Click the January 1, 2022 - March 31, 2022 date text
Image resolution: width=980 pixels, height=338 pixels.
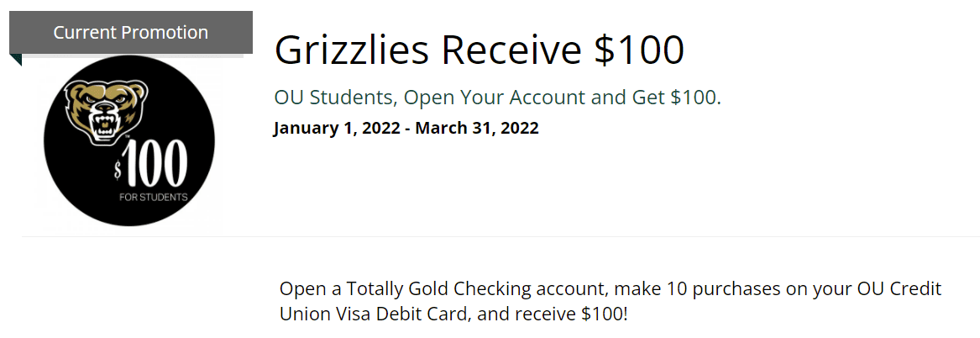click(x=406, y=129)
